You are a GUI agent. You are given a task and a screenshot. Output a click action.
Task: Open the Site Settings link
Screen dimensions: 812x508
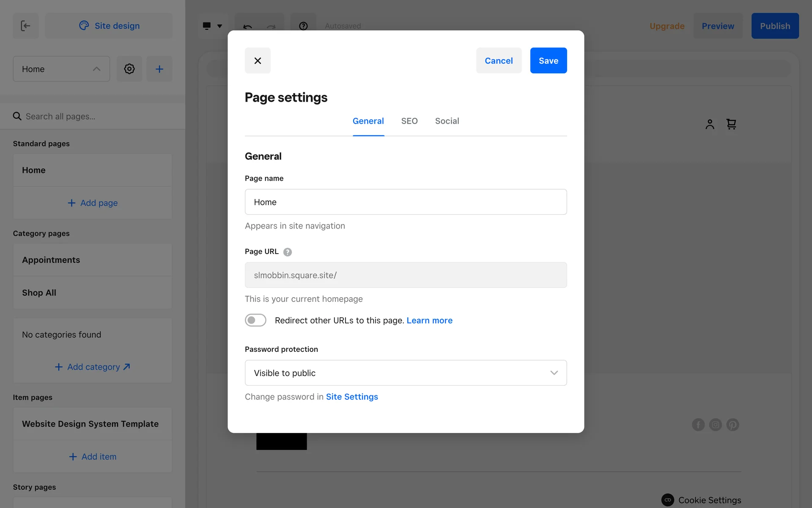pos(352,397)
